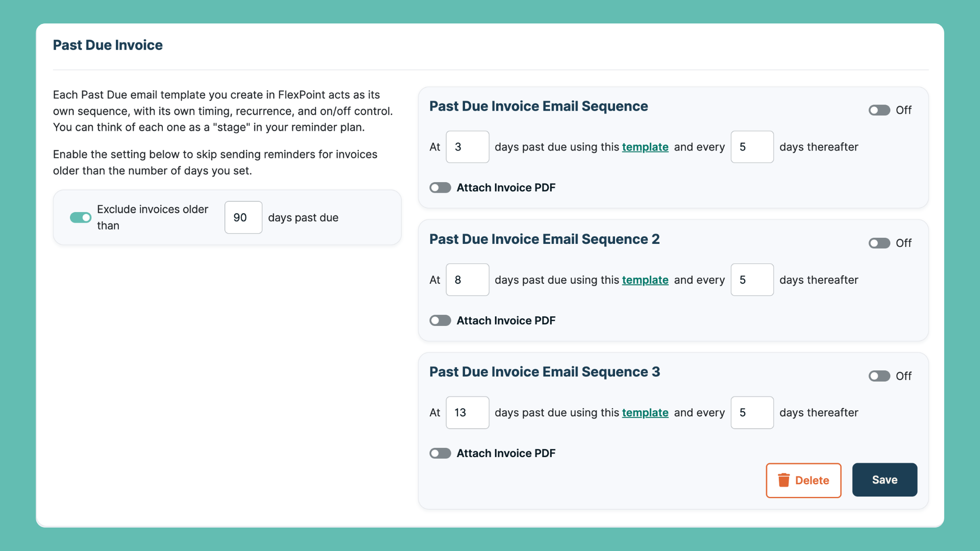Open the template link in Sequence 3
The height and width of the screenshot is (551, 980).
[x=645, y=413]
